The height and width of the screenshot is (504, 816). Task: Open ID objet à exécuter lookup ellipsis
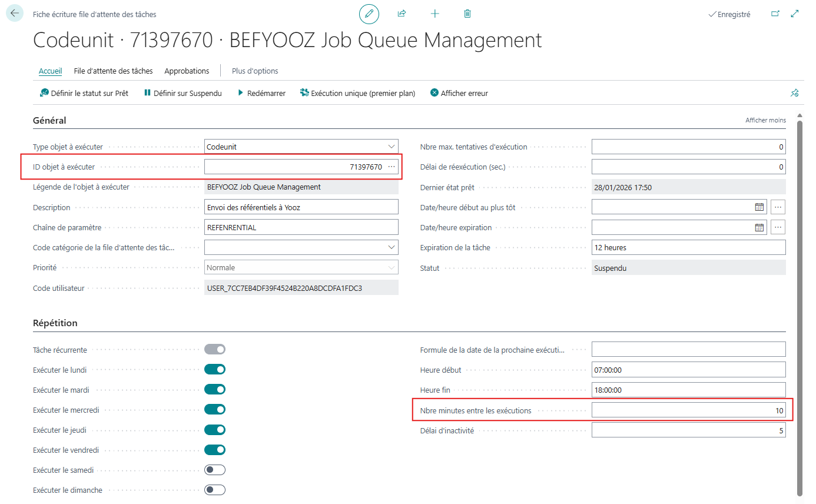pyautogui.click(x=392, y=167)
